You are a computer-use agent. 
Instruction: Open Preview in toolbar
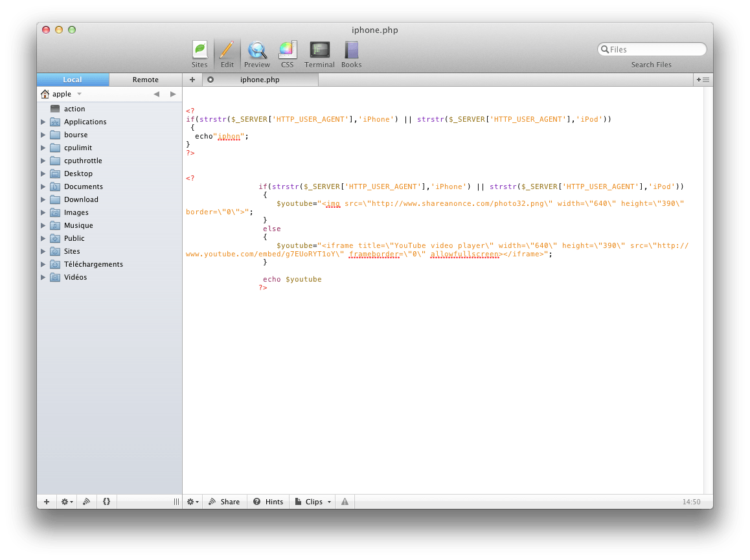click(257, 54)
